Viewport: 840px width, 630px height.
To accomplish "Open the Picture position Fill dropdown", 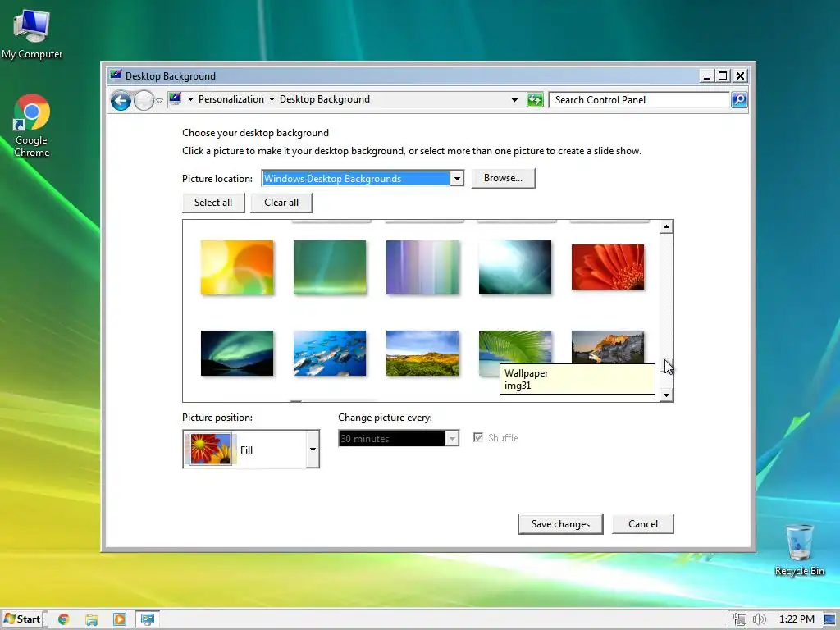I will pyautogui.click(x=313, y=450).
